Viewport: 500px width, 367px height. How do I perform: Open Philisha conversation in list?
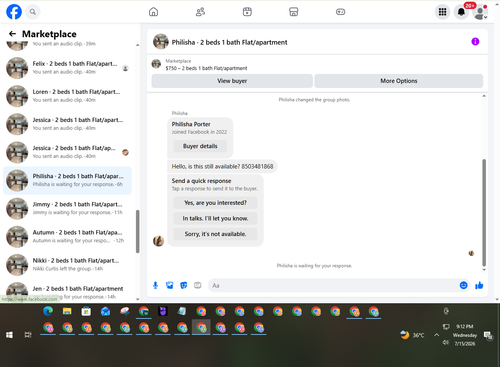click(67, 180)
